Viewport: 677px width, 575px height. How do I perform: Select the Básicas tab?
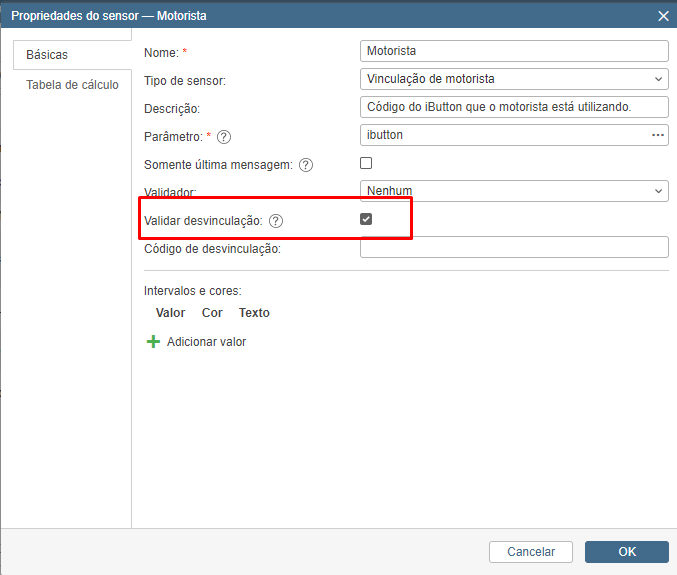point(47,55)
